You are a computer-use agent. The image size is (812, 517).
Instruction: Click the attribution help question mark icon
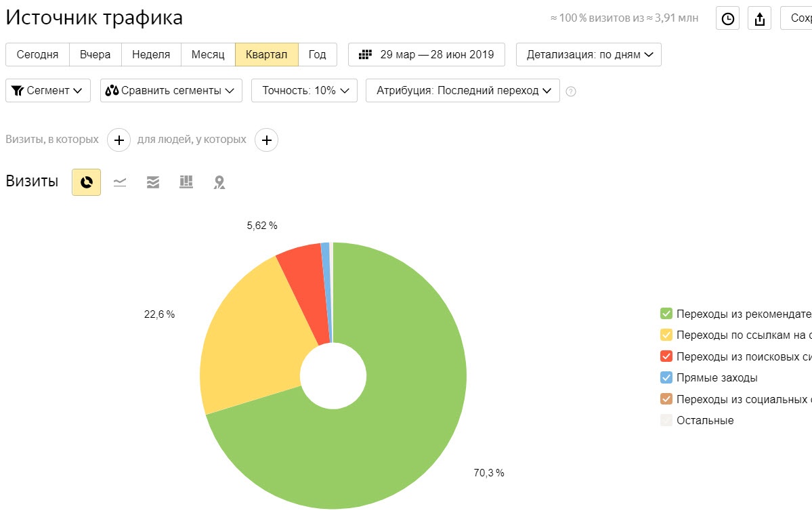point(571,91)
